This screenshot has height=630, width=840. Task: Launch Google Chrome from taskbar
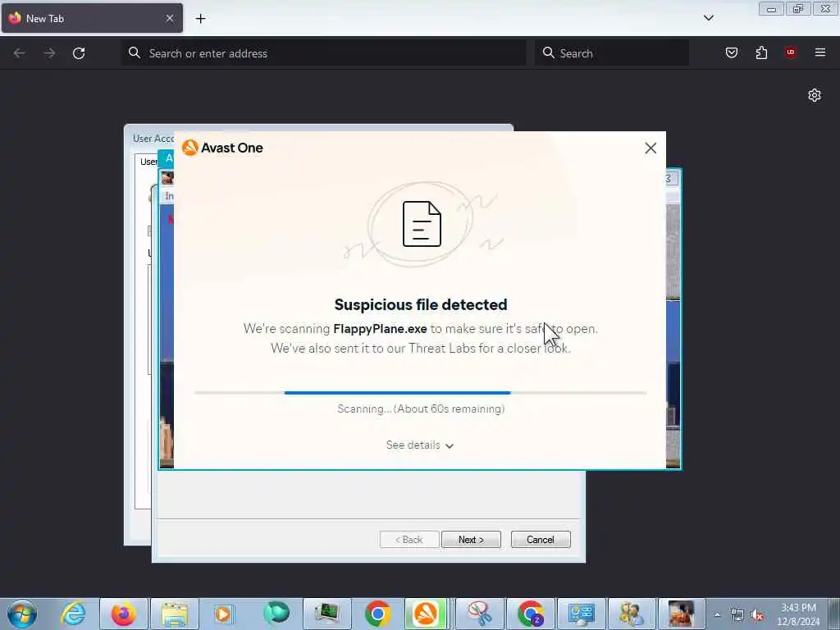377,614
